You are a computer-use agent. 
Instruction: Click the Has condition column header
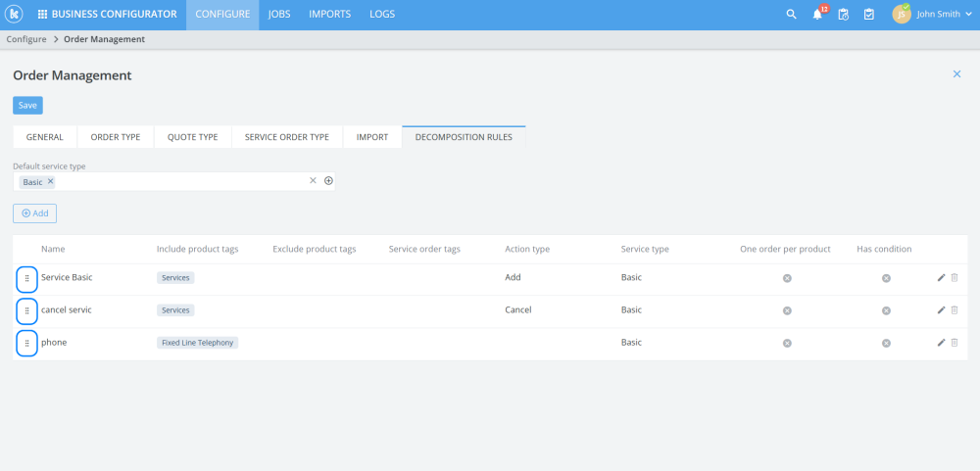pos(884,250)
